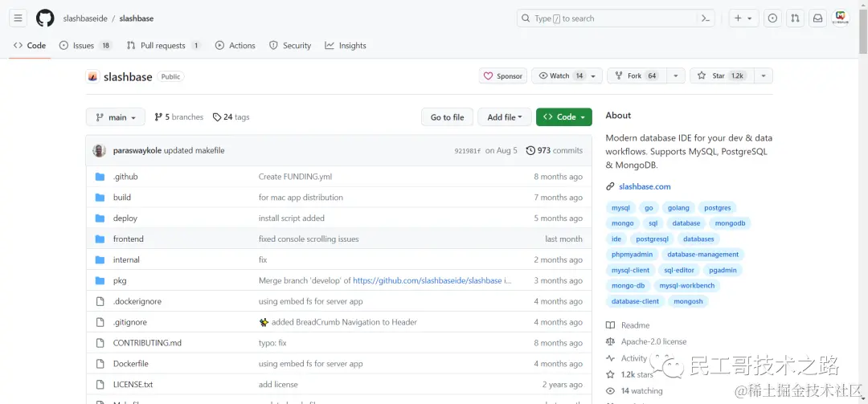Screen dimensions: 868x404
Task: Open commit hash 921981f
Action: point(467,150)
